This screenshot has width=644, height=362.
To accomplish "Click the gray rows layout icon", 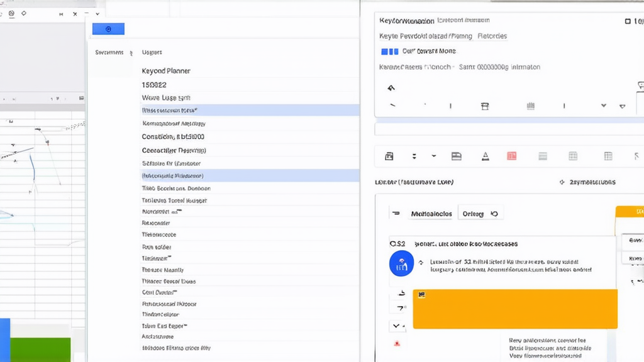I will point(543,156).
